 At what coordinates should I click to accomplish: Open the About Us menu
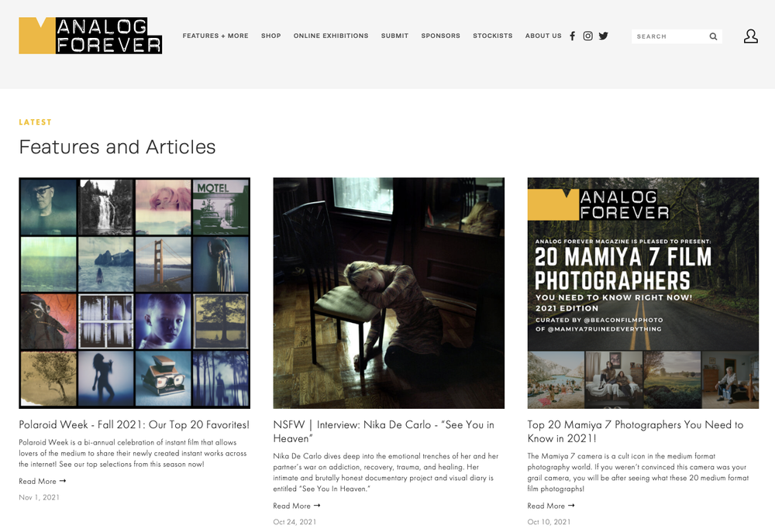tap(543, 36)
